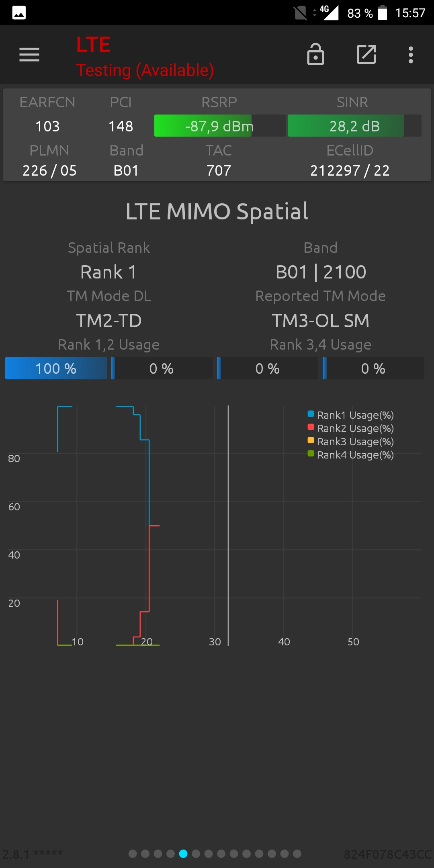Viewport: 434px width, 868px height.
Task: Open the hamburger navigation menu
Action: [29, 55]
